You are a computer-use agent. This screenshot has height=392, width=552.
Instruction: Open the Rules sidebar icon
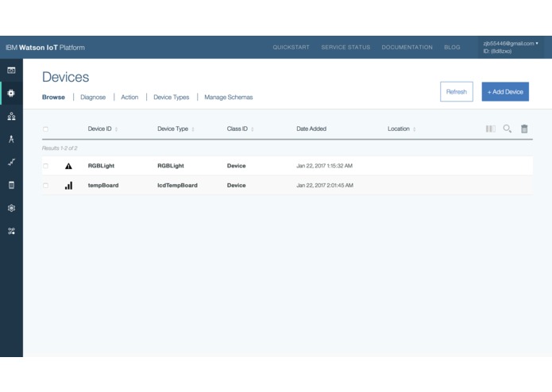click(x=11, y=185)
